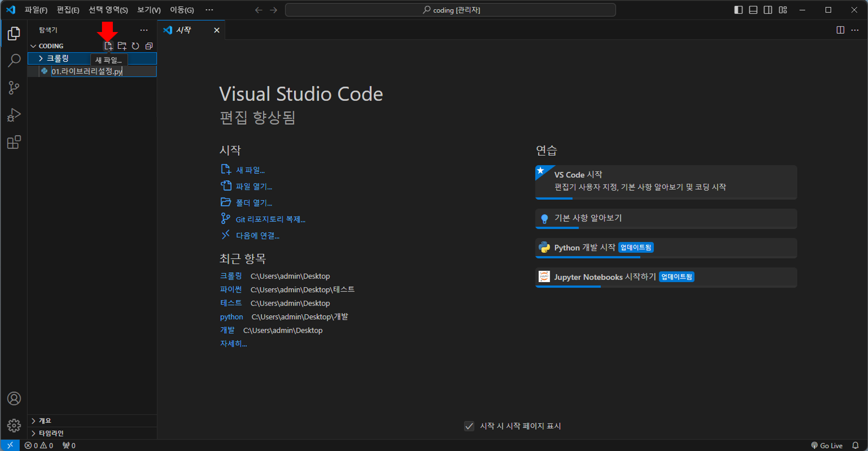Click the New Folder icon in explorer

[122, 46]
